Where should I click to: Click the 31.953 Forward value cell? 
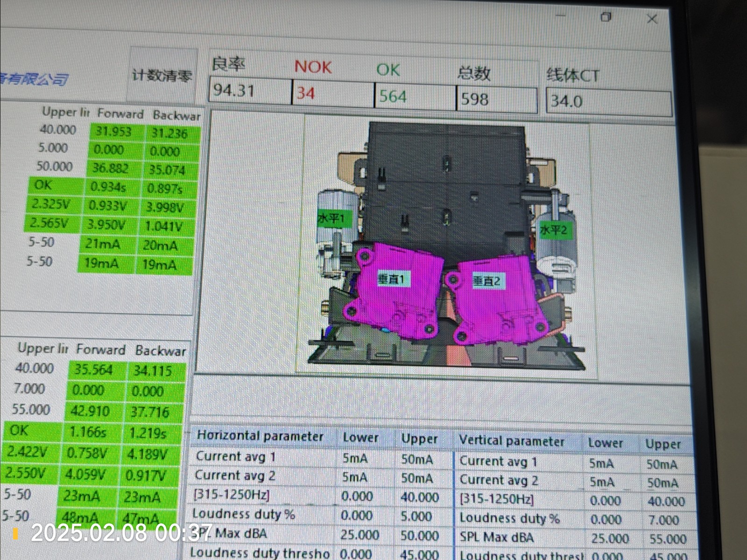(113, 132)
